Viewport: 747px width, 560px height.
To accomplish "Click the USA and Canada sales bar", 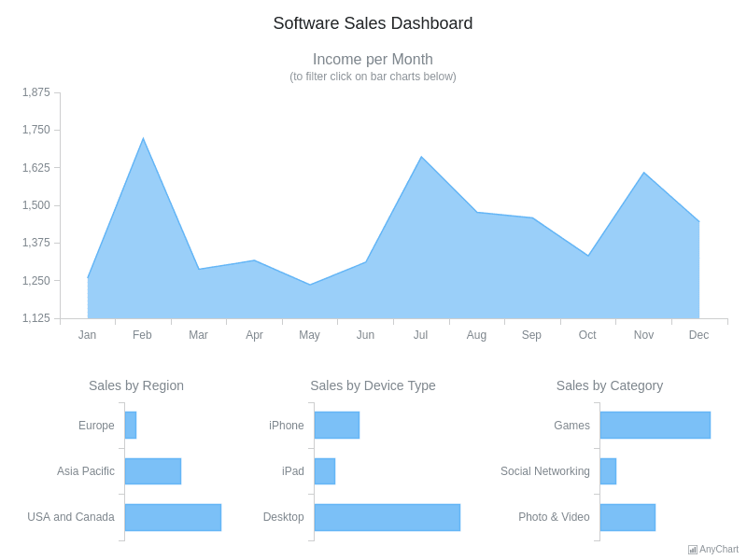I will [x=173, y=516].
